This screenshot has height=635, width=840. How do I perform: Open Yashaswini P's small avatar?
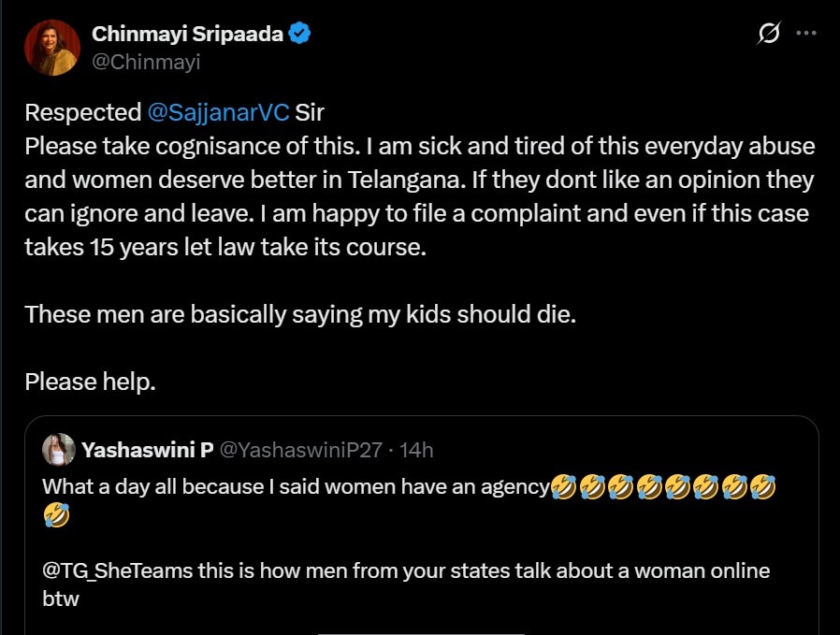pos(59,450)
